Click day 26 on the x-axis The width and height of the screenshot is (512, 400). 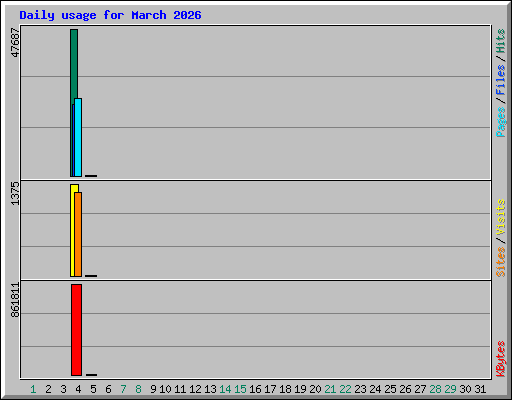coord(405,389)
